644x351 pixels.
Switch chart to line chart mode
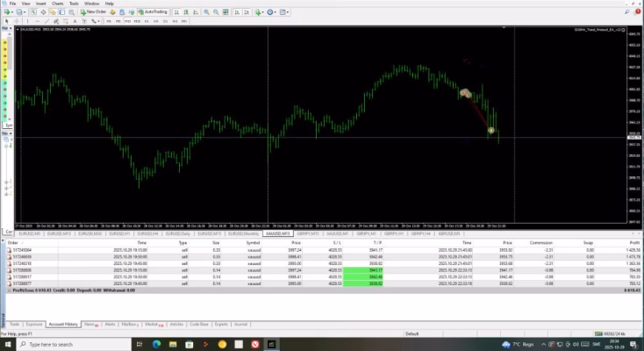(x=196, y=12)
